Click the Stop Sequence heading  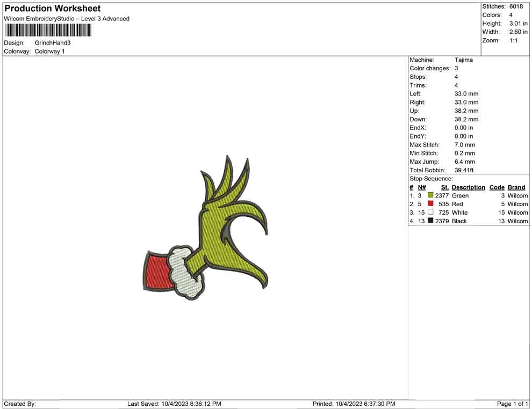[x=431, y=179]
